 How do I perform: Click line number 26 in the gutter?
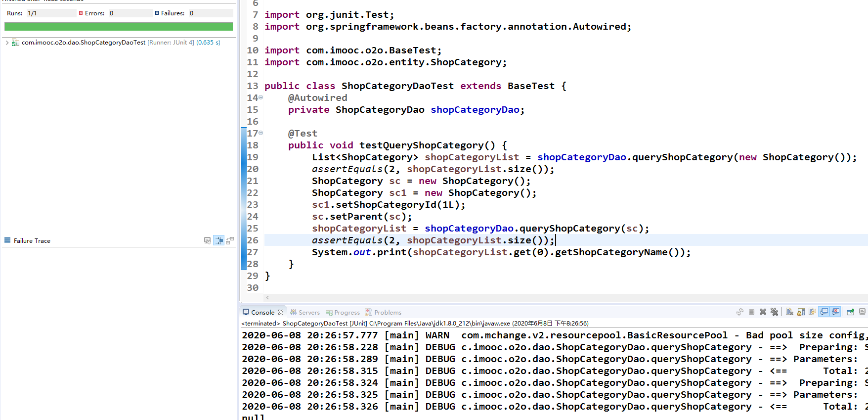(x=253, y=240)
